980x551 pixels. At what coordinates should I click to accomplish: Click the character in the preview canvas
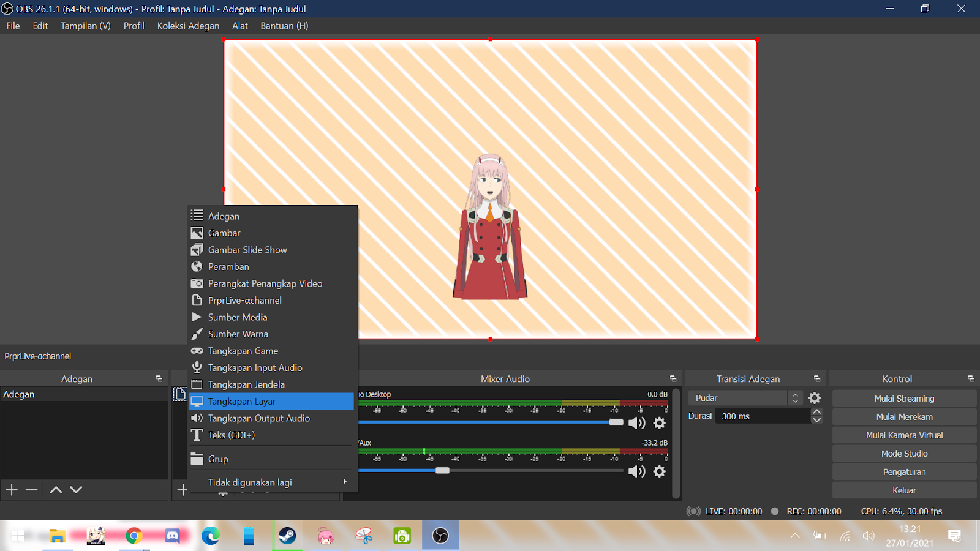coord(490,227)
